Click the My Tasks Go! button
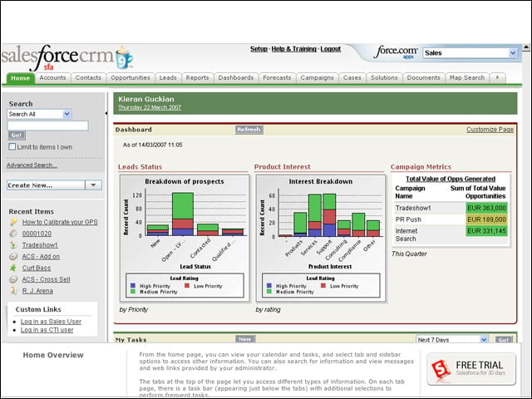Viewport: 532px width, 399px height. (504, 339)
